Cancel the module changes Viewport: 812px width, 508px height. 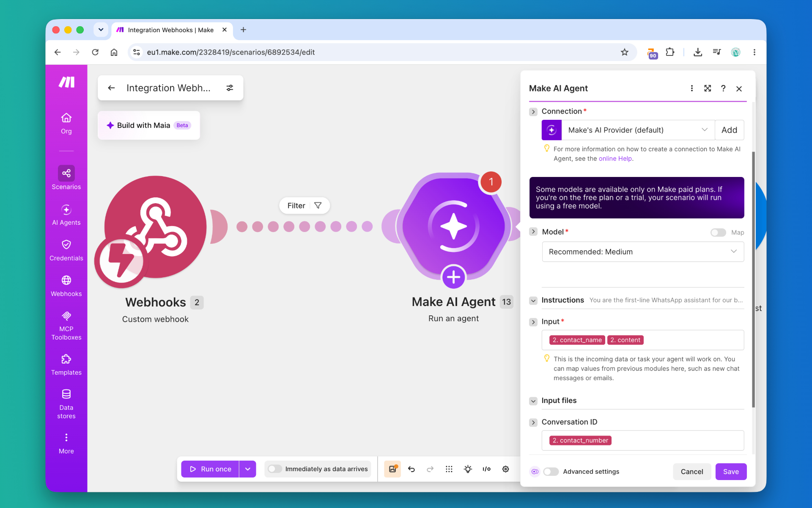(x=692, y=472)
